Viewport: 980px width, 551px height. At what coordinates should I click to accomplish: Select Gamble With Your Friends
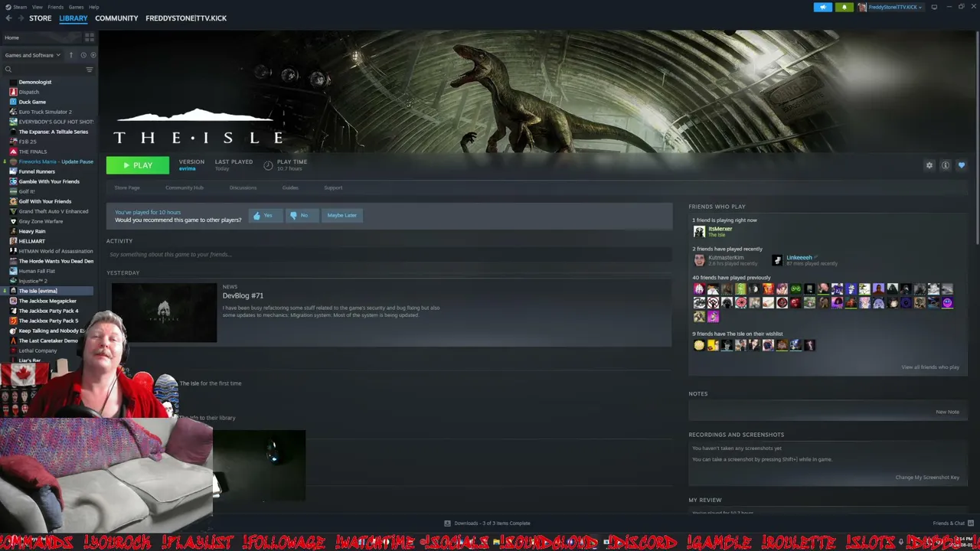tap(49, 181)
